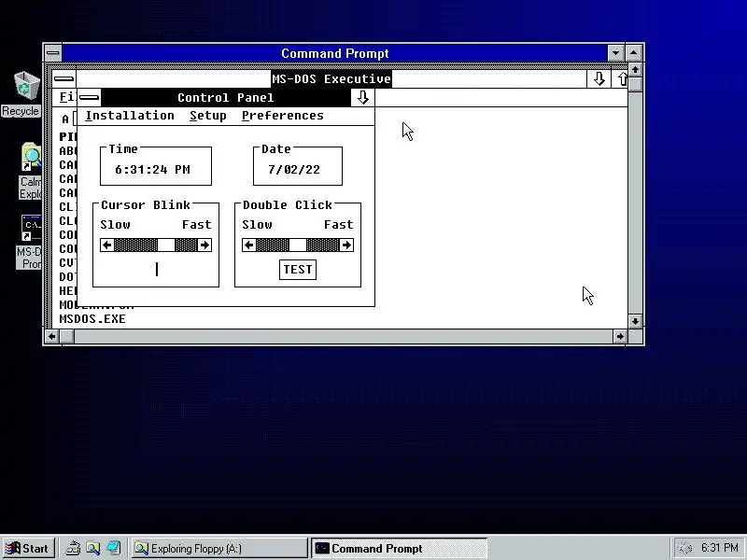Image resolution: width=747 pixels, height=560 pixels.
Task: Click the Command Prompt taskbar button
Action: tap(400, 548)
